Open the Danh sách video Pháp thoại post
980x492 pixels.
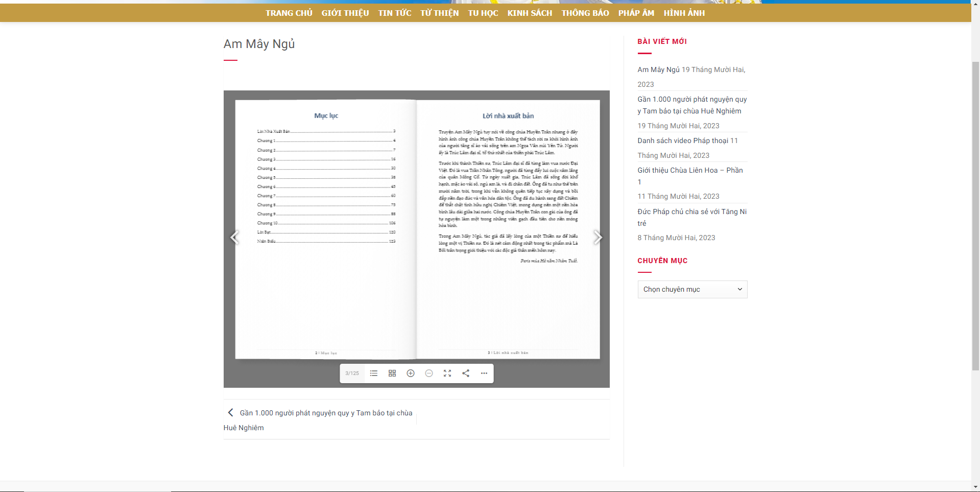[x=683, y=140]
